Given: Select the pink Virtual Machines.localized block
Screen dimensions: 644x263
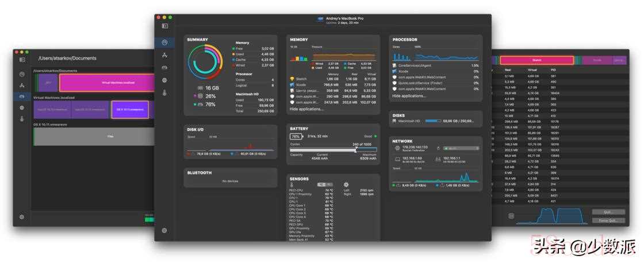Looking at the screenshot, I should click(118, 83).
